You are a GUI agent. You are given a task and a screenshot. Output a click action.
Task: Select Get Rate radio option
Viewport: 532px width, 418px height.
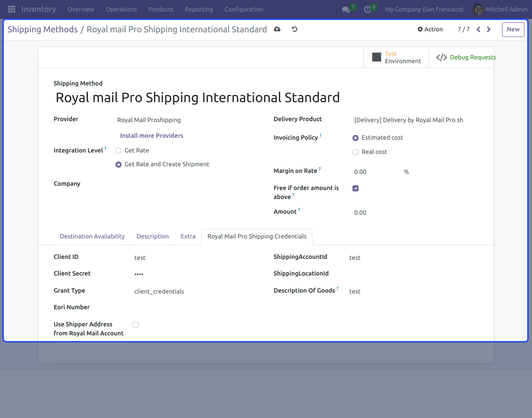coord(118,151)
